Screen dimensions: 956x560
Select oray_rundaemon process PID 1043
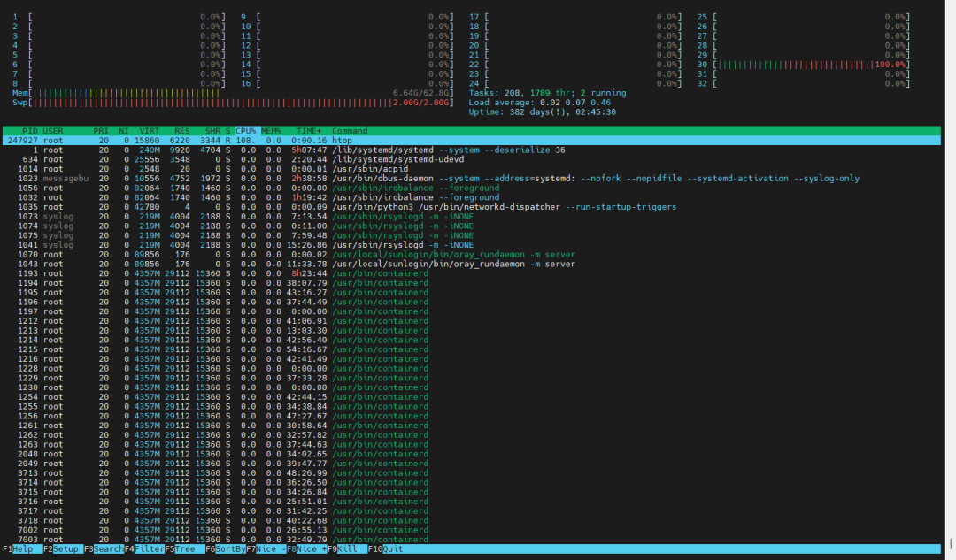(471, 264)
